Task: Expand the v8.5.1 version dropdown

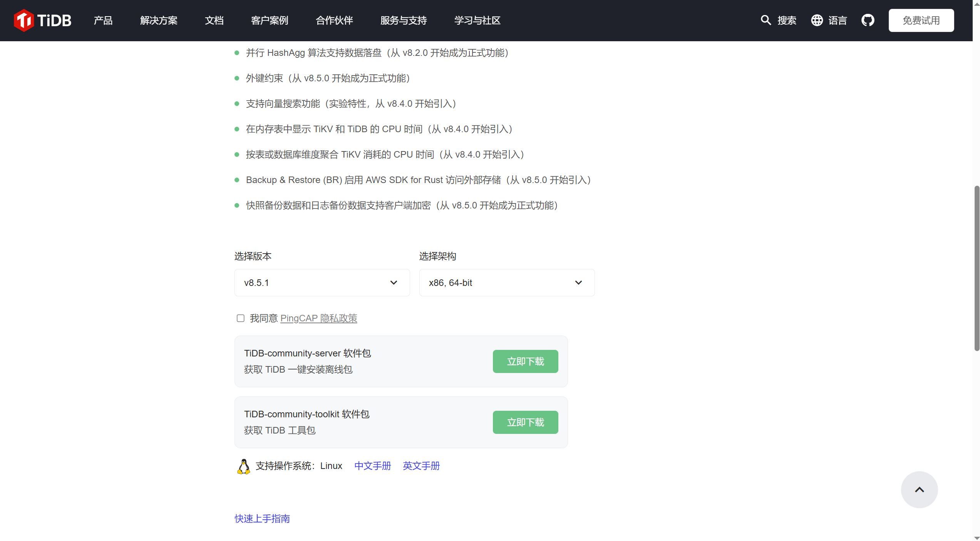Action: click(x=322, y=282)
